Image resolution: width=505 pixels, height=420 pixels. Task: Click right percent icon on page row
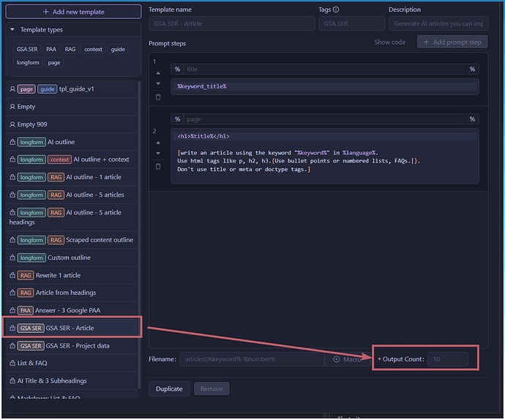coord(472,119)
